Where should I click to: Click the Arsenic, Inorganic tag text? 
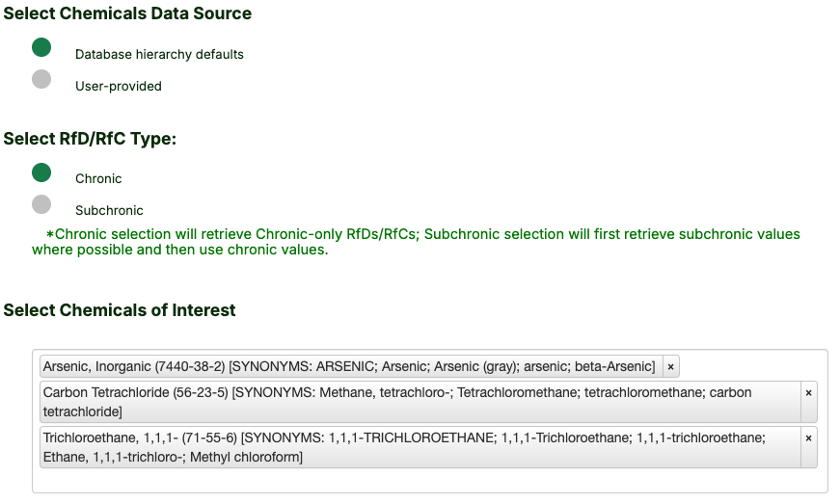[x=347, y=367]
